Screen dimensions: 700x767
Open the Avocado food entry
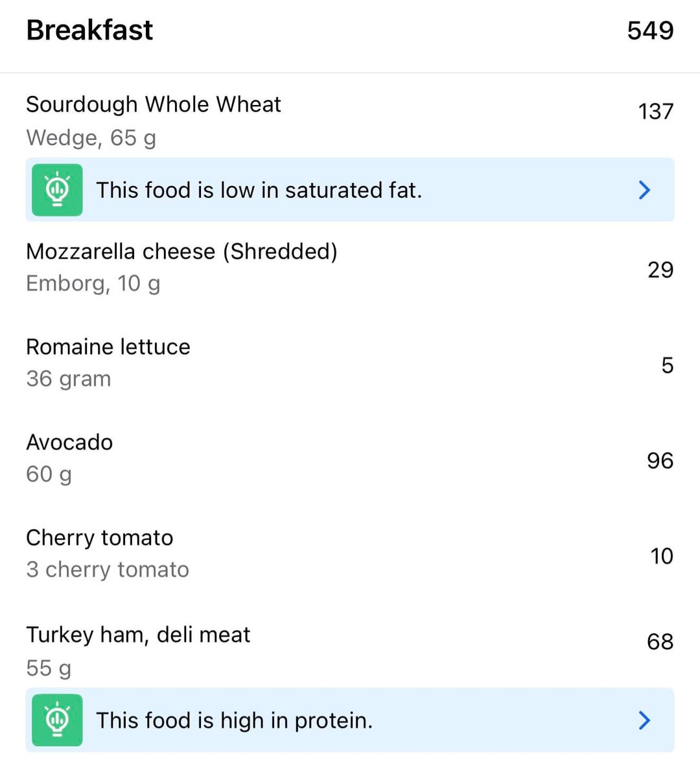click(69, 442)
